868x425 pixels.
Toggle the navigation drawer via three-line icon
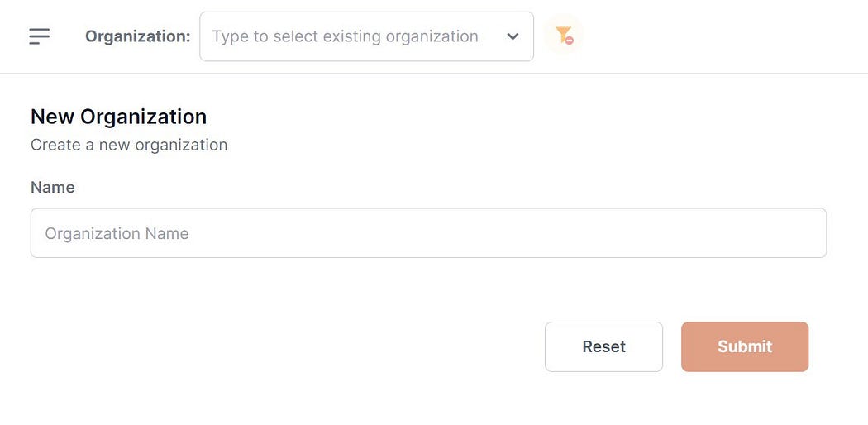[x=39, y=36]
